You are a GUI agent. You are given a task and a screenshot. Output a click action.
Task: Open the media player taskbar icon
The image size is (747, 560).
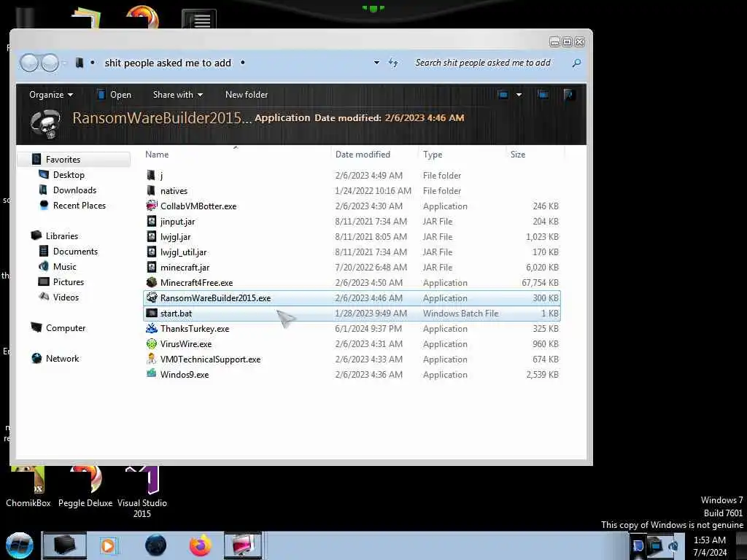click(108, 545)
